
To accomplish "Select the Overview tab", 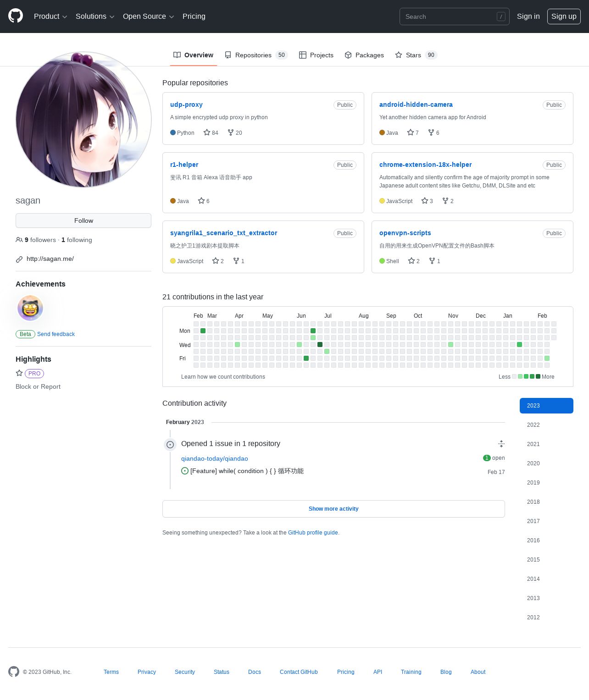I will coord(193,55).
